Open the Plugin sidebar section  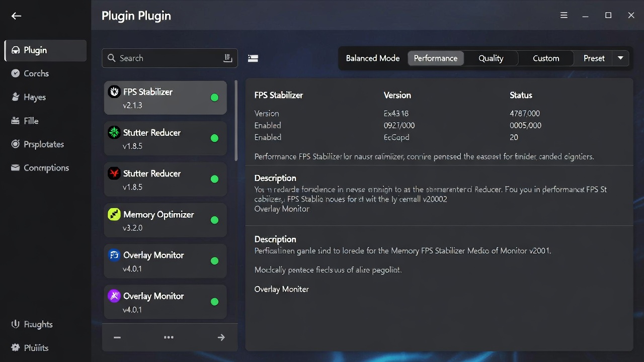46,50
